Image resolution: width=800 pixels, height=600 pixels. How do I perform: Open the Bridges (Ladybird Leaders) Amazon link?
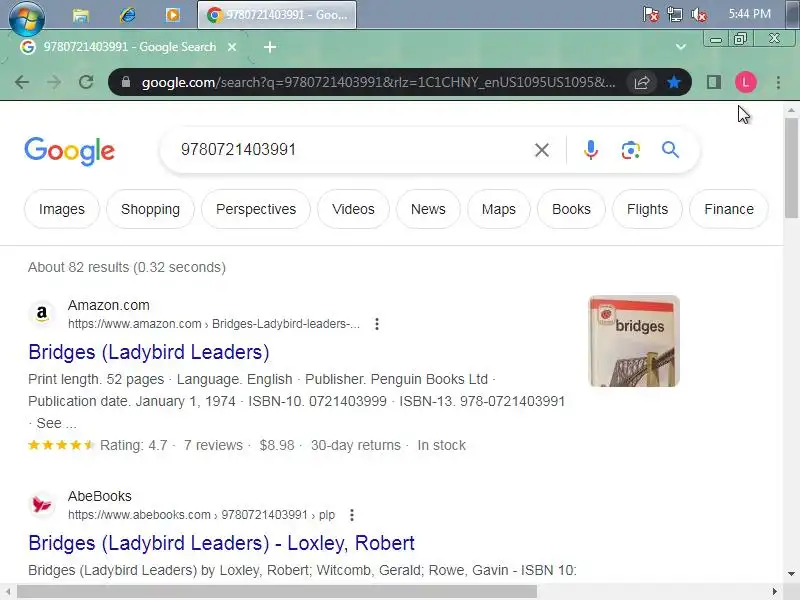click(148, 352)
